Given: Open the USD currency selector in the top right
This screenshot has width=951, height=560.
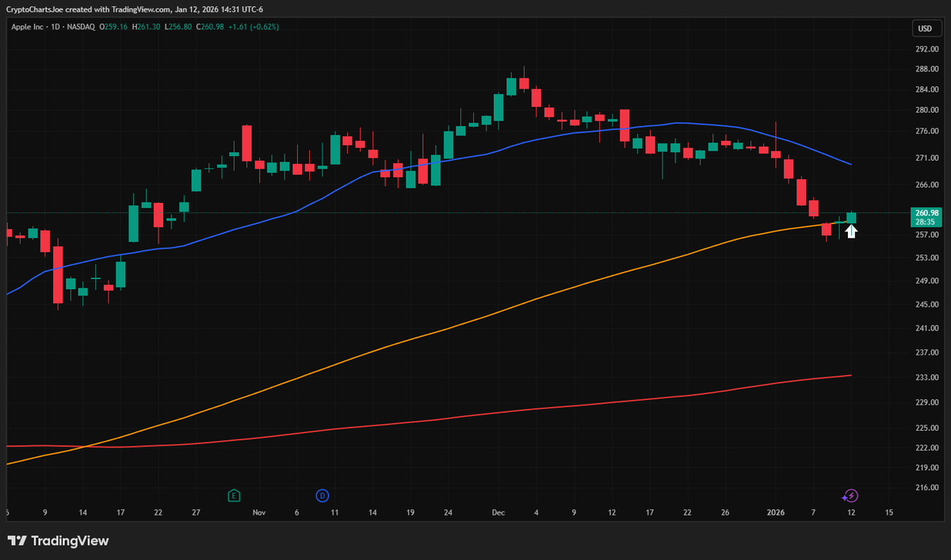Looking at the screenshot, I should click(926, 28).
